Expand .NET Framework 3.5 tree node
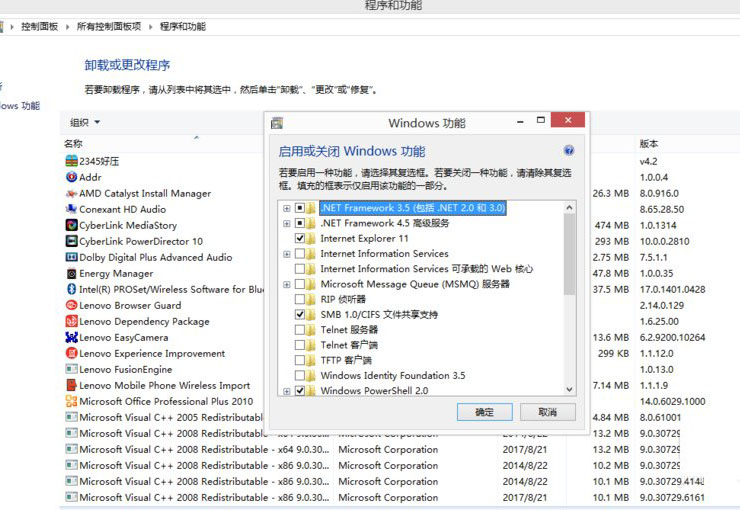 (x=286, y=208)
